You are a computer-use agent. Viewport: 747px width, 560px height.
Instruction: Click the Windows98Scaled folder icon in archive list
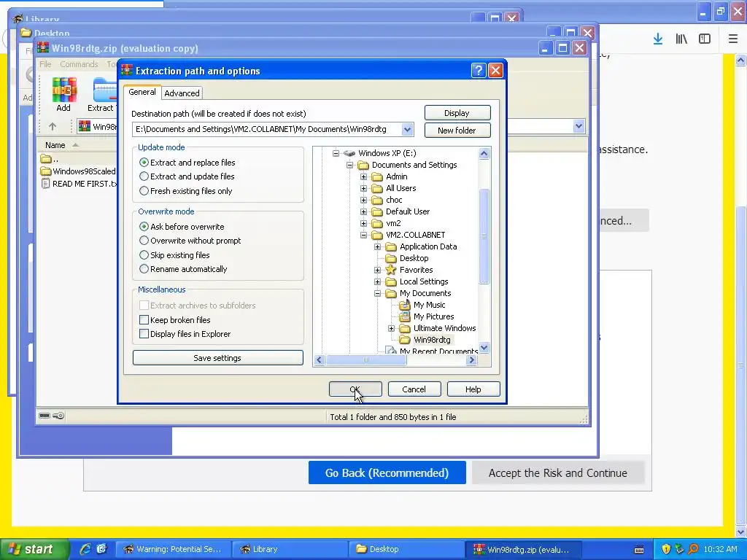46,171
